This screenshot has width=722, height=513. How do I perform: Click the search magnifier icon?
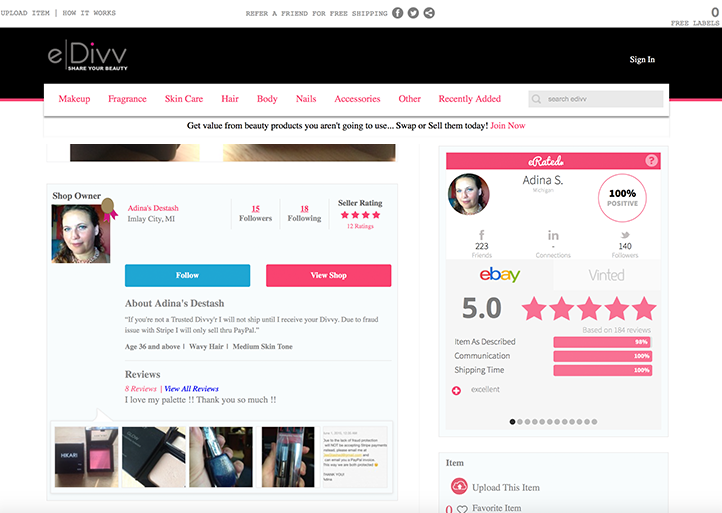coord(536,99)
